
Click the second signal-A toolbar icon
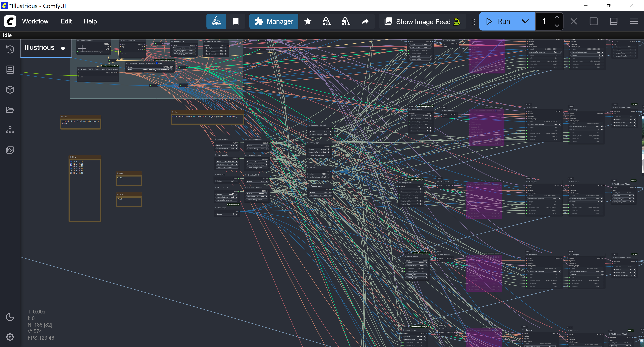346,21
